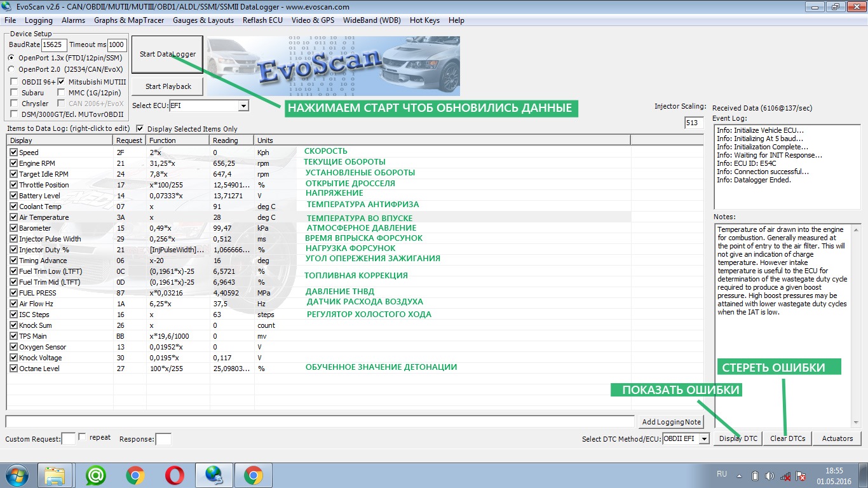Click the RU language indicator
The image size is (868, 488).
click(x=722, y=474)
